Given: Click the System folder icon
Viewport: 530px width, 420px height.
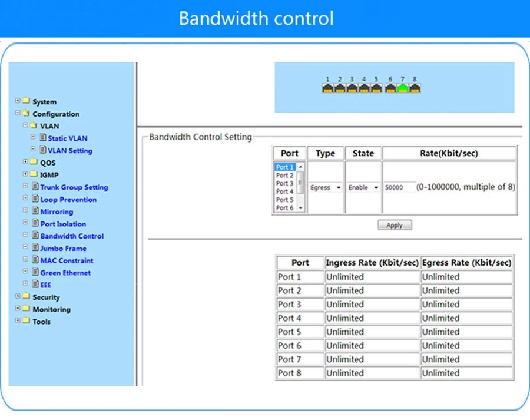Looking at the screenshot, I should coord(26,100).
